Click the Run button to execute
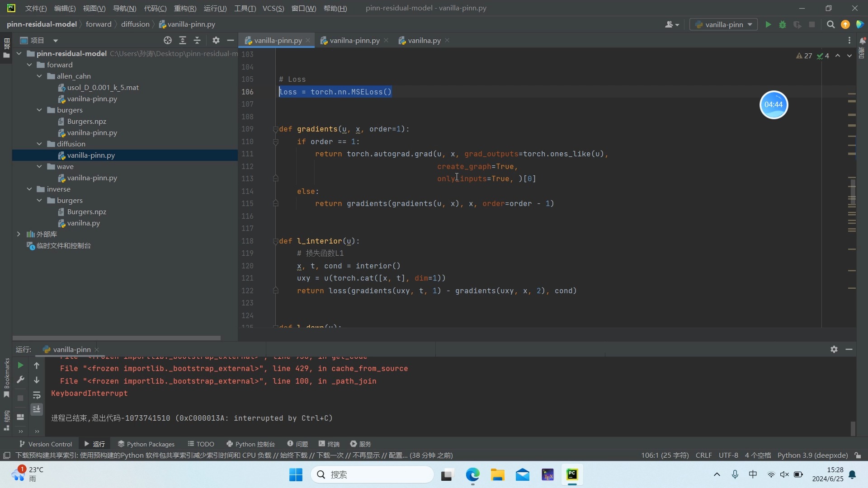This screenshot has width=868, height=488. tap(769, 24)
